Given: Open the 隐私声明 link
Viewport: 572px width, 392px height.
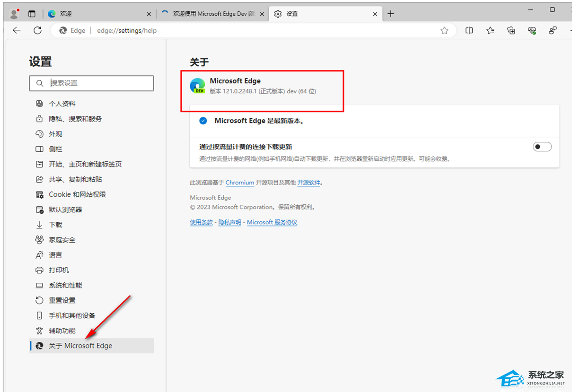Looking at the screenshot, I should (230, 222).
